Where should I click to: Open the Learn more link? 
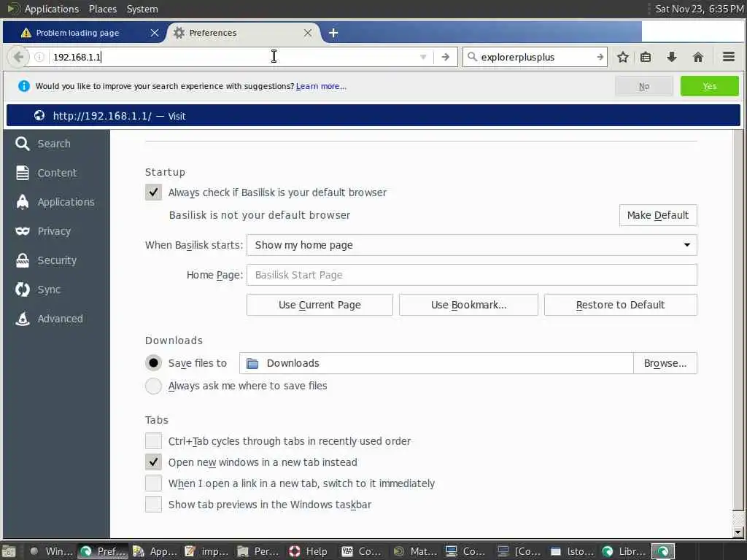[x=321, y=86]
